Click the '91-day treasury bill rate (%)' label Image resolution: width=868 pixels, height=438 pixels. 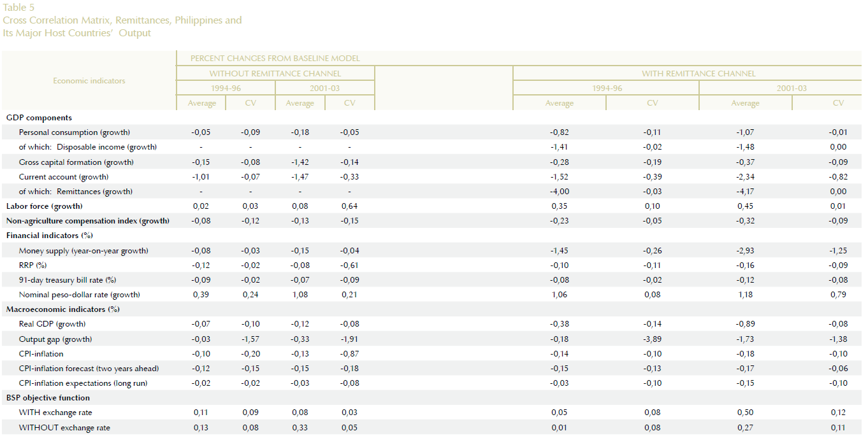pos(67,280)
